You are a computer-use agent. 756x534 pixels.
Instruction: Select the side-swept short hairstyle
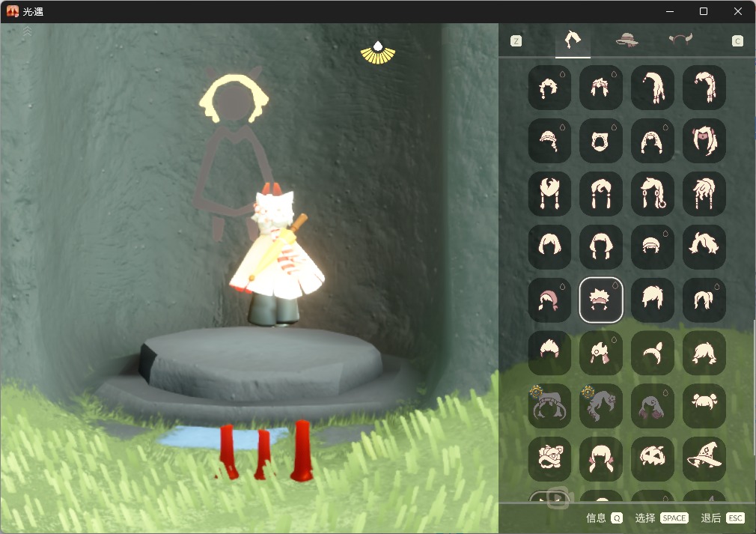point(653,300)
